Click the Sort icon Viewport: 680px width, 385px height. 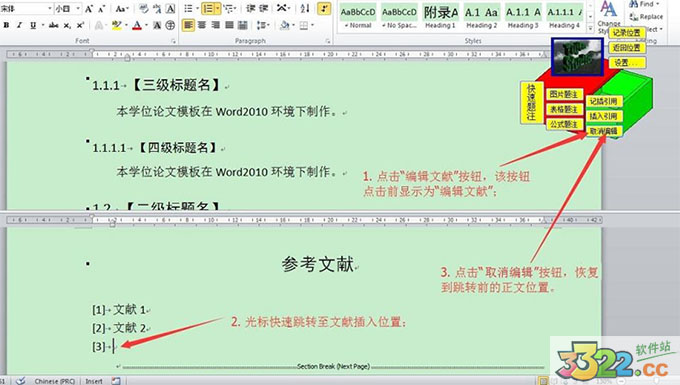point(304,8)
